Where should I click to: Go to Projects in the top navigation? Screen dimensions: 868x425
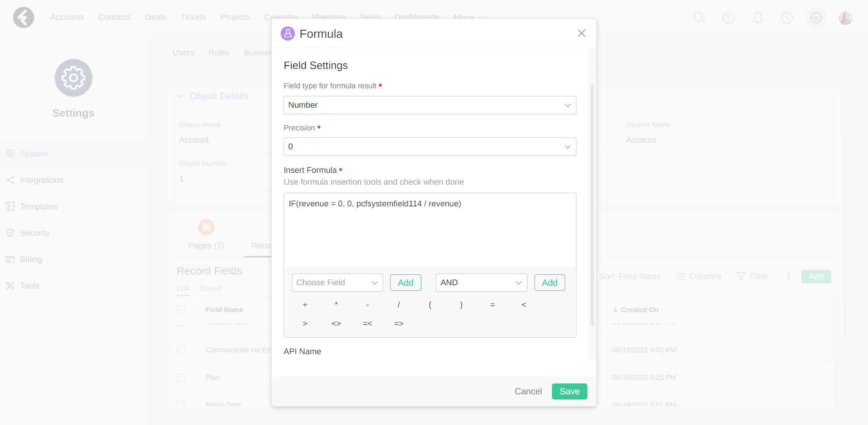point(235,17)
